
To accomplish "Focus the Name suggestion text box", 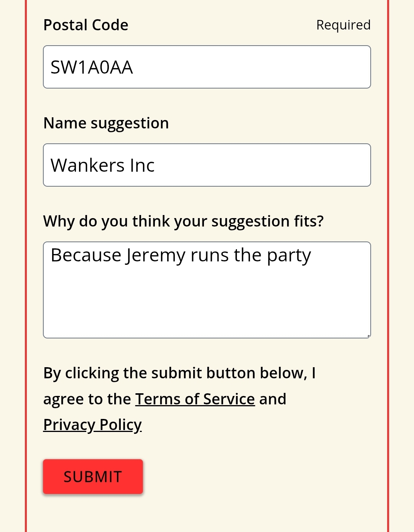I will point(207,165).
